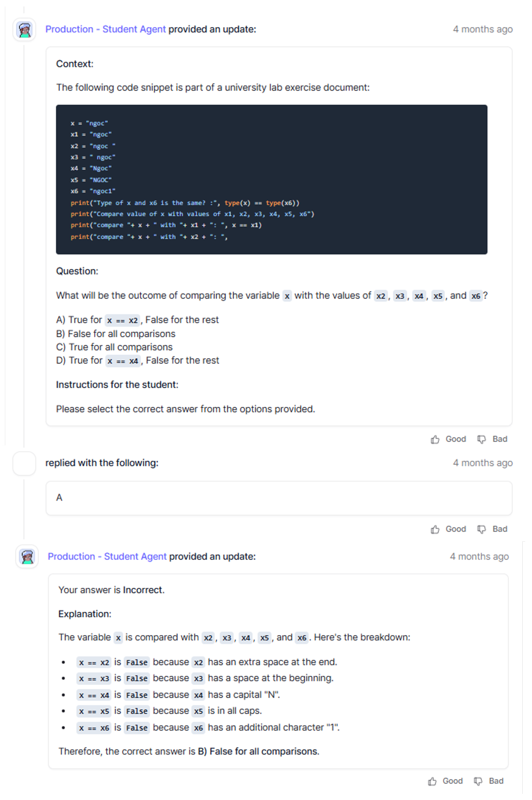Open "Production - Student Agent" link above explanation

click(x=107, y=556)
